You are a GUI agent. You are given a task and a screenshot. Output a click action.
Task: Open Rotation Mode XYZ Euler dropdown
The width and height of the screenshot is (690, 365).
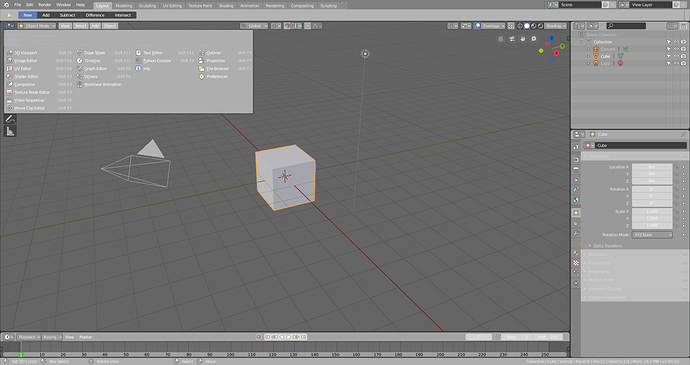652,235
